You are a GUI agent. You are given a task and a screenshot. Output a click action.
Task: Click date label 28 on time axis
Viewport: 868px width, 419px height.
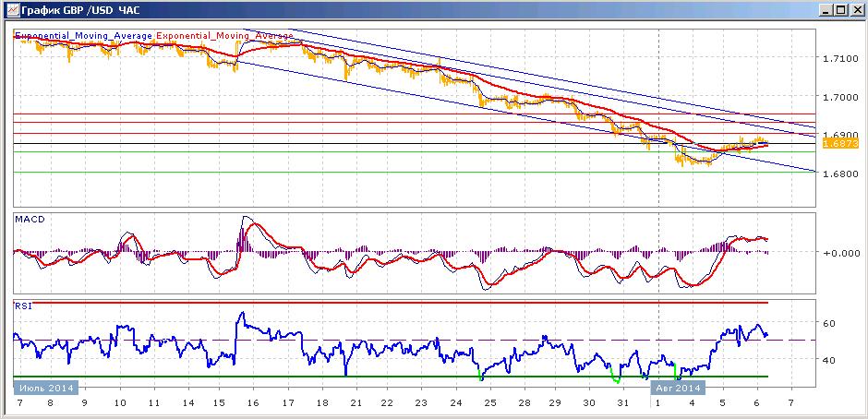pos(524,402)
